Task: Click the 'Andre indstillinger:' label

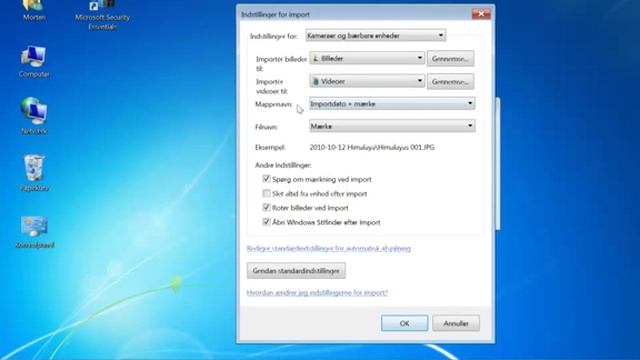Action: [x=283, y=165]
